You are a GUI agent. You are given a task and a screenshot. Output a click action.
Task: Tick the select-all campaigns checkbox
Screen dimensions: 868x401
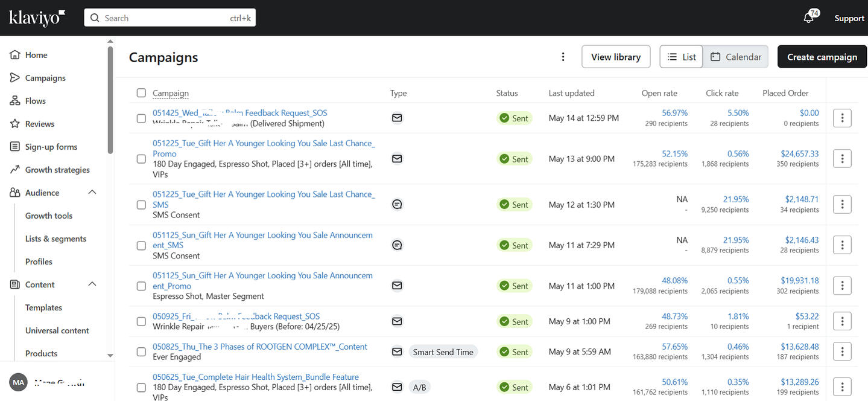click(141, 93)
